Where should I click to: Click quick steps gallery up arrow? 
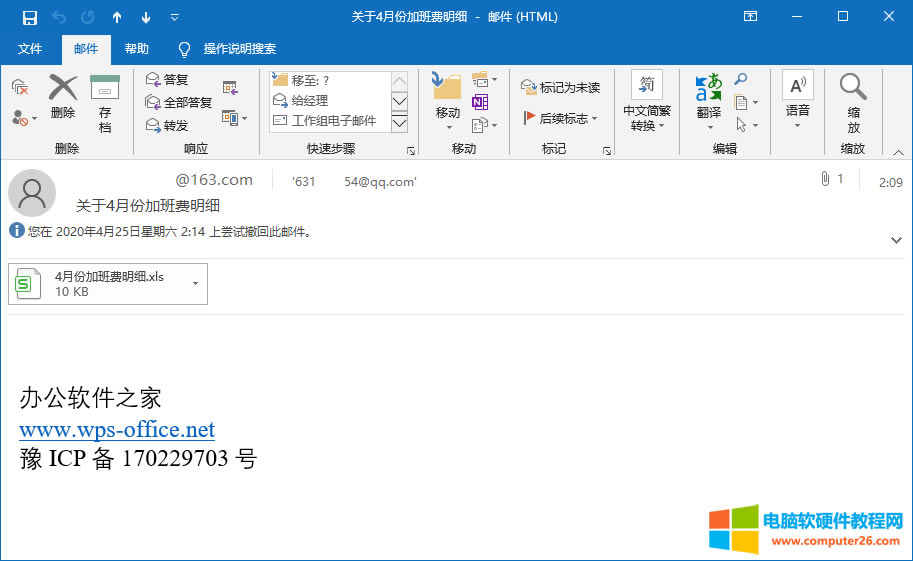[399, 81]
